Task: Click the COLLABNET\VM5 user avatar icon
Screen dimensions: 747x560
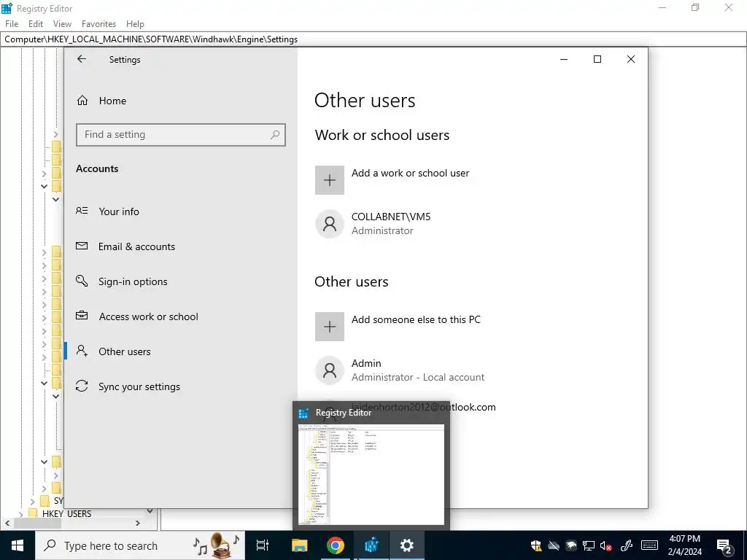Action: pyautogui.click(x=330, y=224)
